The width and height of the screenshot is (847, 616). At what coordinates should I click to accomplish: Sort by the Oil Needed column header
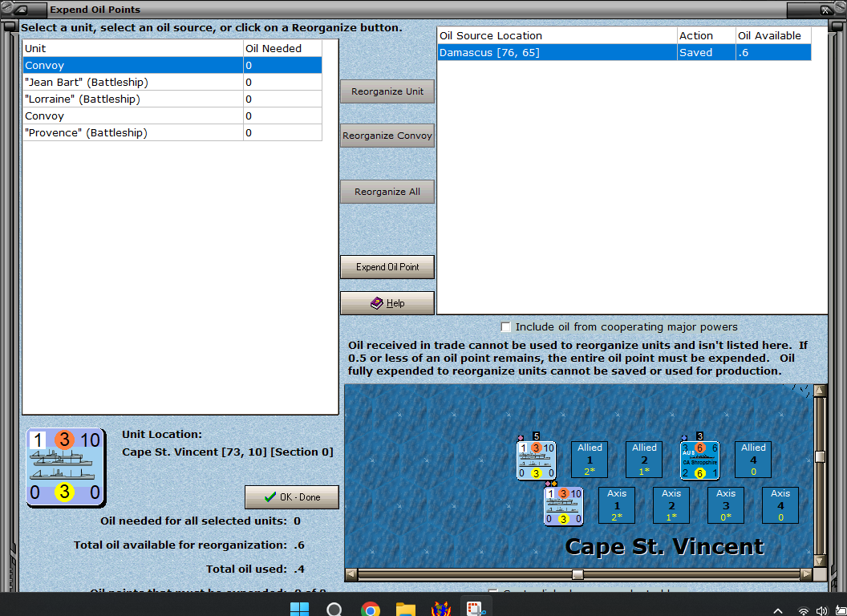point(282,48)
